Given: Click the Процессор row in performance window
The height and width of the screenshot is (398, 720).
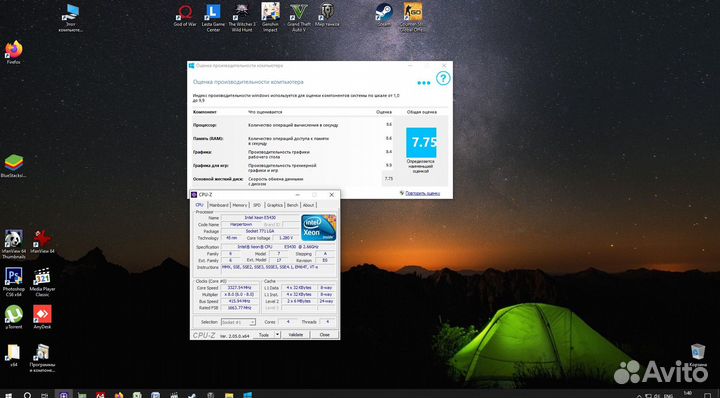Looking at the screenshot, I should point(294,125).
